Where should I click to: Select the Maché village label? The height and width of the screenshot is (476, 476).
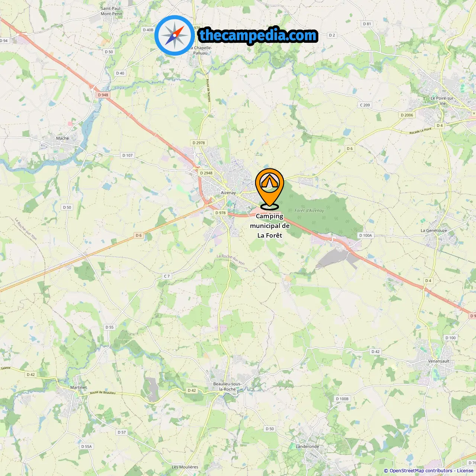[62, 138]
